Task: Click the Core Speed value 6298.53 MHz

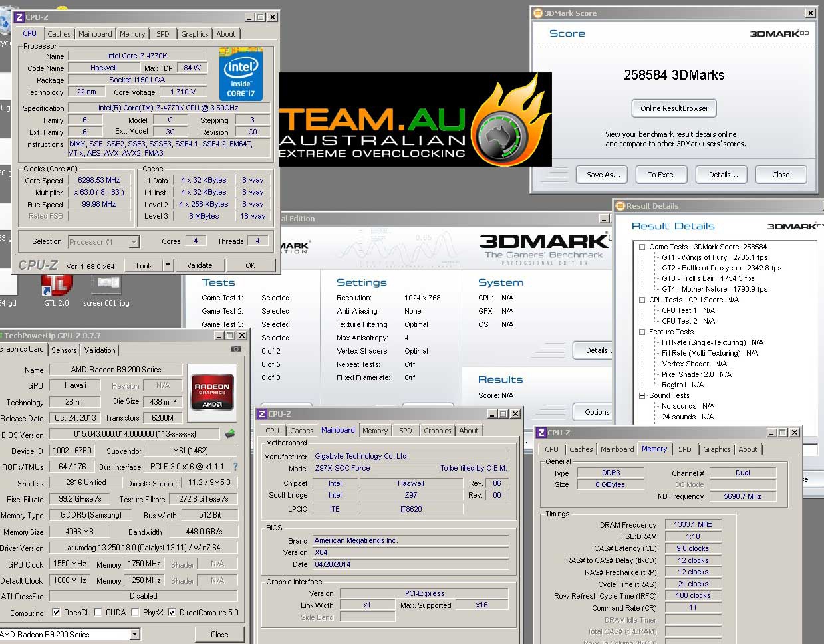Action: click(99, 180)
